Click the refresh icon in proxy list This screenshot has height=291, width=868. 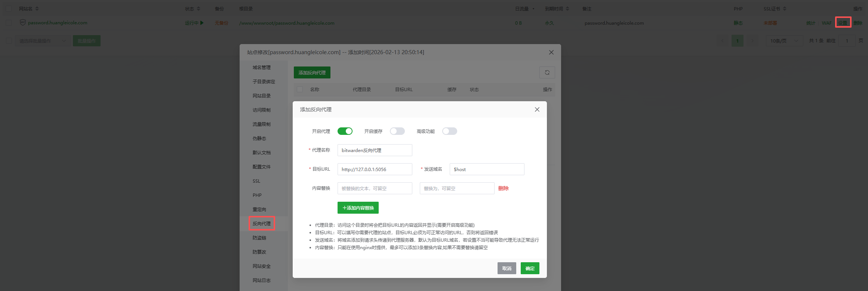point(547,72)
